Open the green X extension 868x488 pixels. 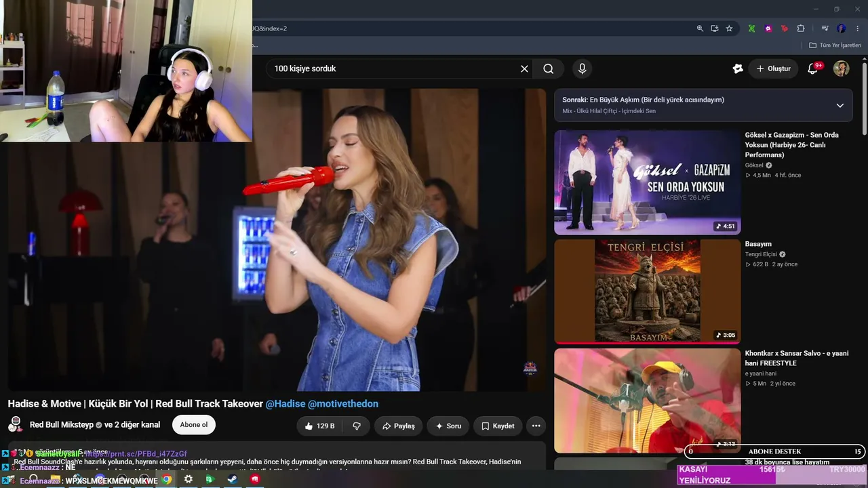click(751, 28)
